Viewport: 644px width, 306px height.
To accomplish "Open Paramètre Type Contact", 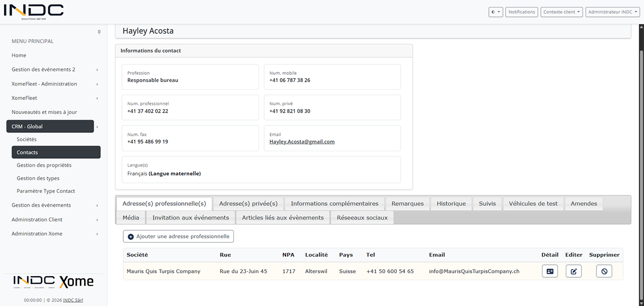I will [46, 191].
